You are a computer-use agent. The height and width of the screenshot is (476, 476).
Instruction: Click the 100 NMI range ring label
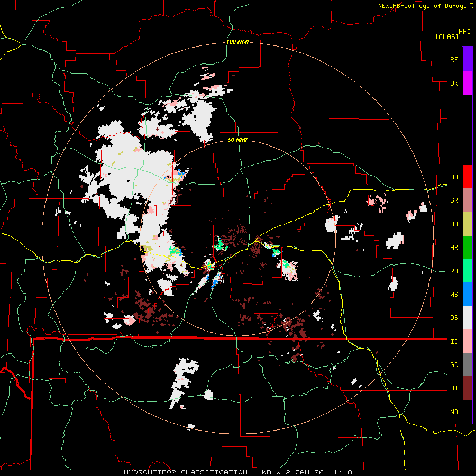click(x=237, y=42)
